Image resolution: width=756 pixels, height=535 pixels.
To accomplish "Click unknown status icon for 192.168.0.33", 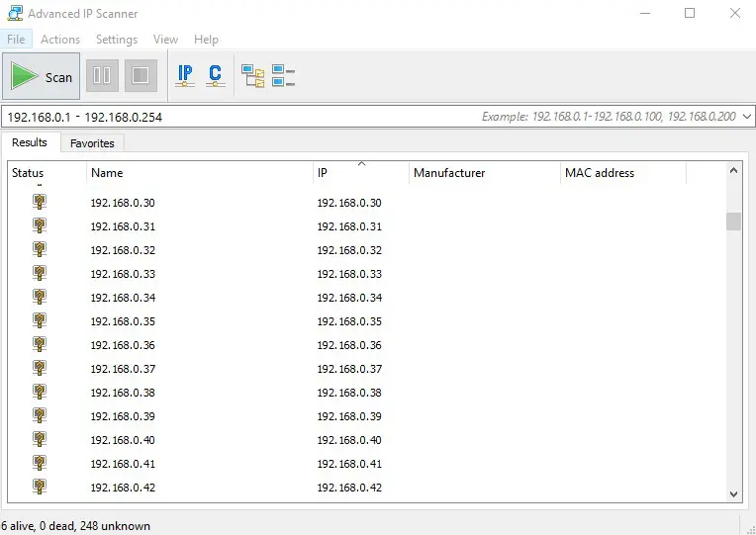I will click(40, 273).
